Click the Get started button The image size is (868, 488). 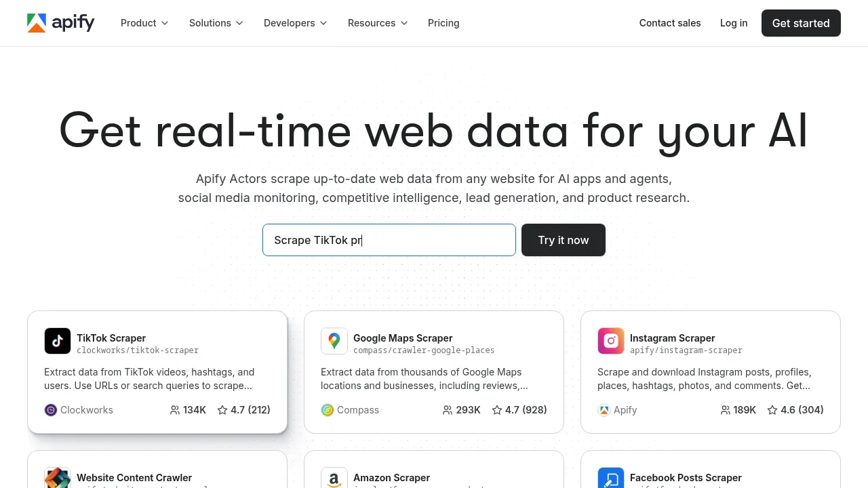pyautogui.click(x=801, y=23)
